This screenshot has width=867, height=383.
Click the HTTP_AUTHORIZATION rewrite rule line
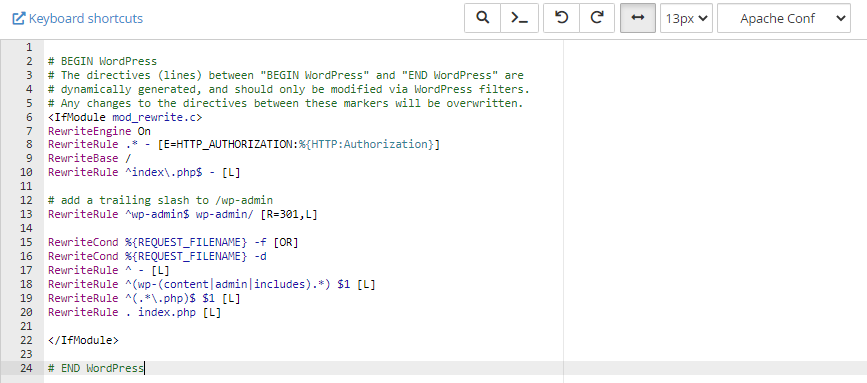click(x=244, y=145)
